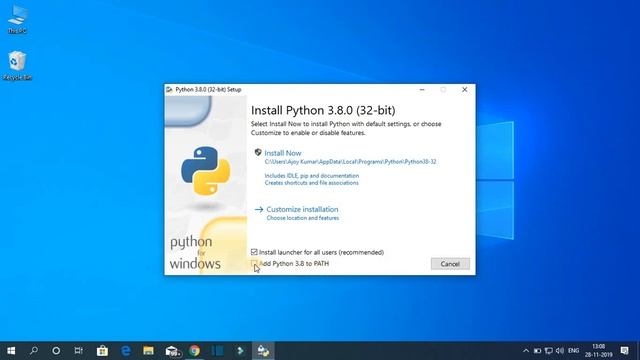Launch Microsoft Edge from taskbar
Screen dimensions: 640x360
click(126, 351)
